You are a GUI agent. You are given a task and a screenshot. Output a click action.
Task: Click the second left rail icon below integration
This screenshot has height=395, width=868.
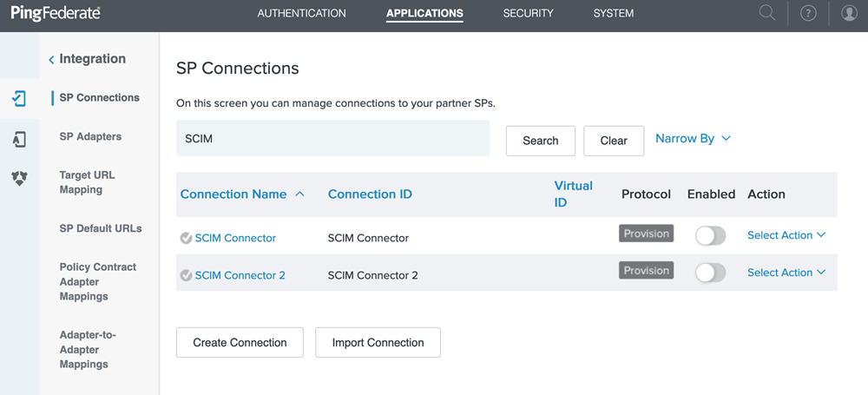point(19,138)
